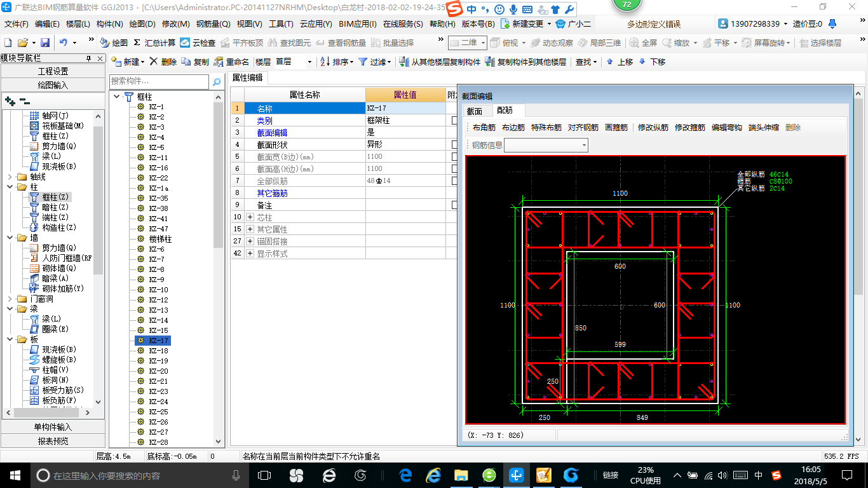
Task: Click 复制构件到其他楼层 tool
Action: tap(526, 62)
